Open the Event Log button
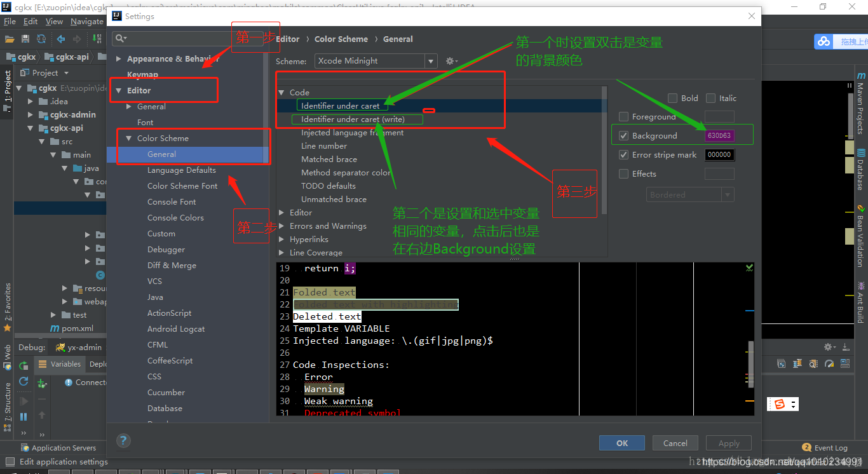 (x=825, y=448)
